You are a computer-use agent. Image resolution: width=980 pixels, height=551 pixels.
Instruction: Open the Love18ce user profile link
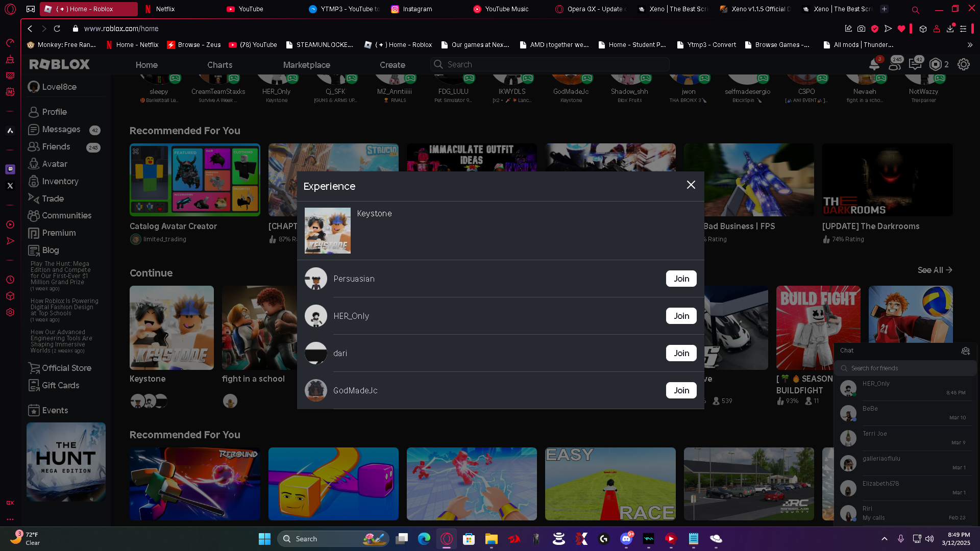click(52, 87)
